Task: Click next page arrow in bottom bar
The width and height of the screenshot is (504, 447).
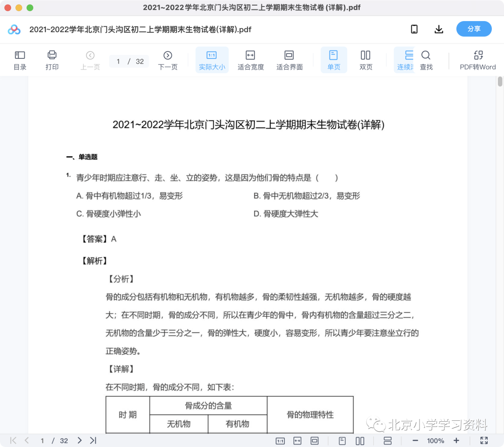Action: pos(79,440)
